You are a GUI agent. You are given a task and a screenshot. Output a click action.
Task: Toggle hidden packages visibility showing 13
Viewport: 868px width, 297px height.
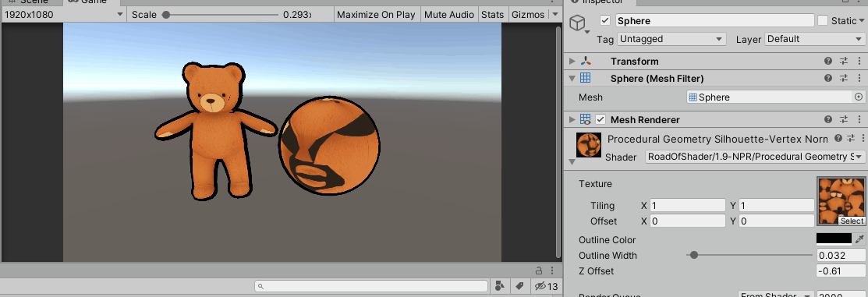[x=546, y=286]
